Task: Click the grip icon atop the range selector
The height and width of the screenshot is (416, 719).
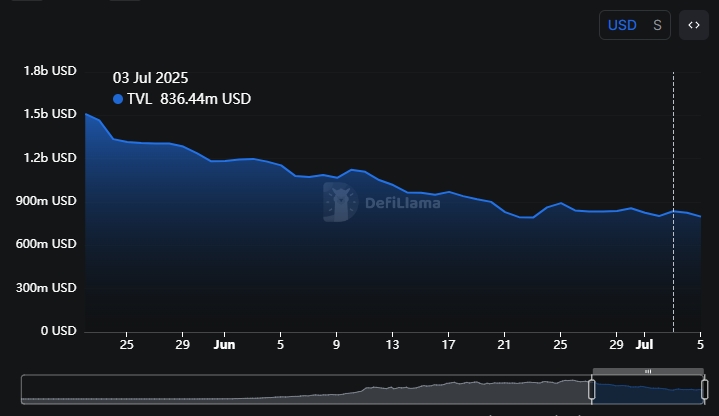Action: [x=648, y=372]
